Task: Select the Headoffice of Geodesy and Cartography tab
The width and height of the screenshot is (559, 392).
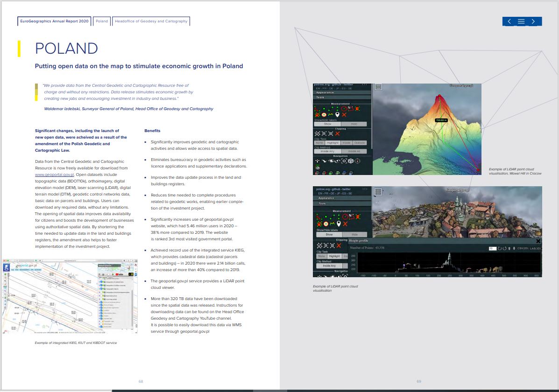Action: (151, 21)
